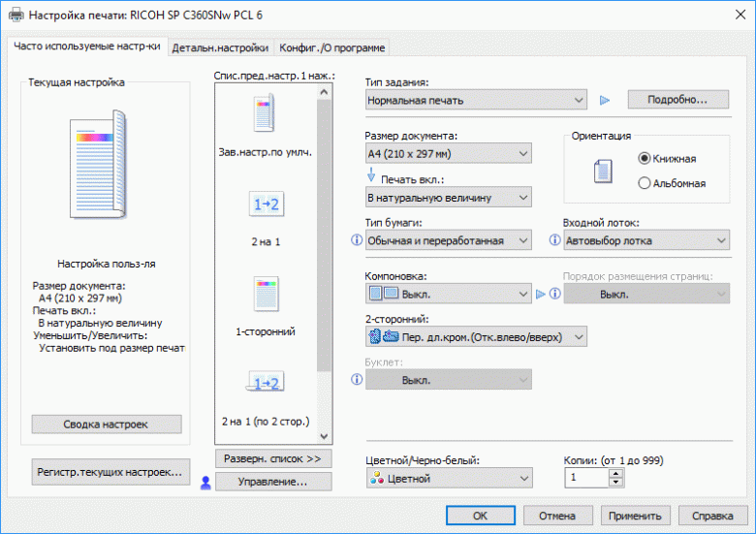The width and height of the screenshot is (756, 534).
Task: Click the info icon beside Тип бумаги
Action: [357, 239]
